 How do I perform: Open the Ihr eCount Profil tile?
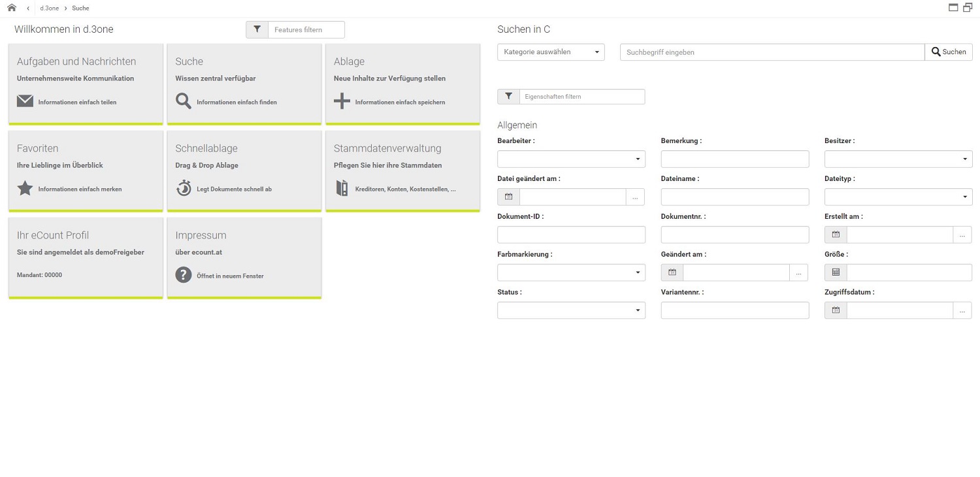coord(86,257)
